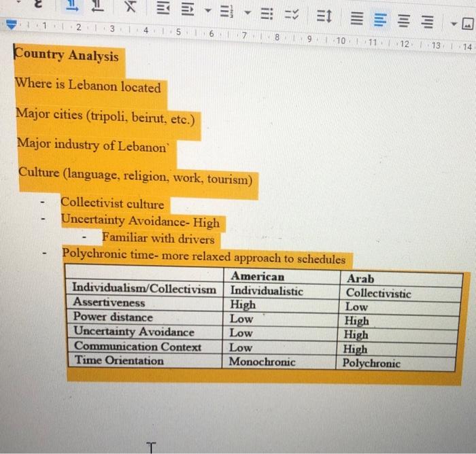Click the 'Collectivist culture' bullet
476x454 pixels.
112,203
